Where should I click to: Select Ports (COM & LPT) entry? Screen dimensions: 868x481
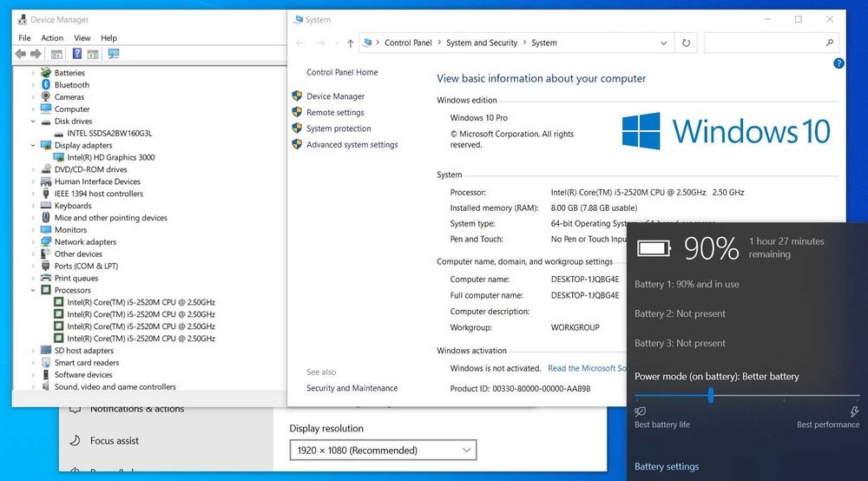86,266
